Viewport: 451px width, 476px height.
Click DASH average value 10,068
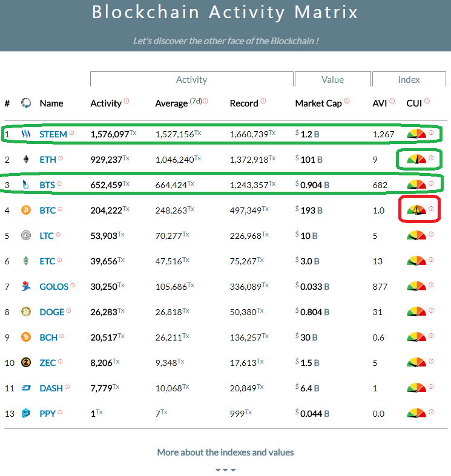tap(169, 388)
